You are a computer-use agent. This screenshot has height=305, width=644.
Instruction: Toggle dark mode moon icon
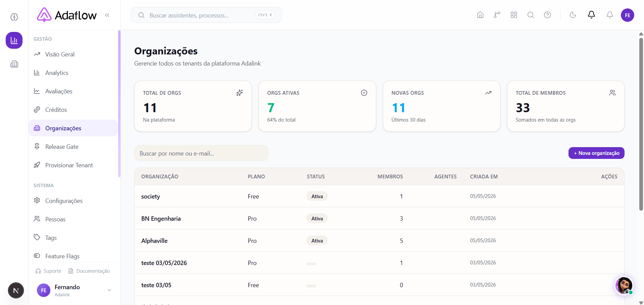coord(573,15)
